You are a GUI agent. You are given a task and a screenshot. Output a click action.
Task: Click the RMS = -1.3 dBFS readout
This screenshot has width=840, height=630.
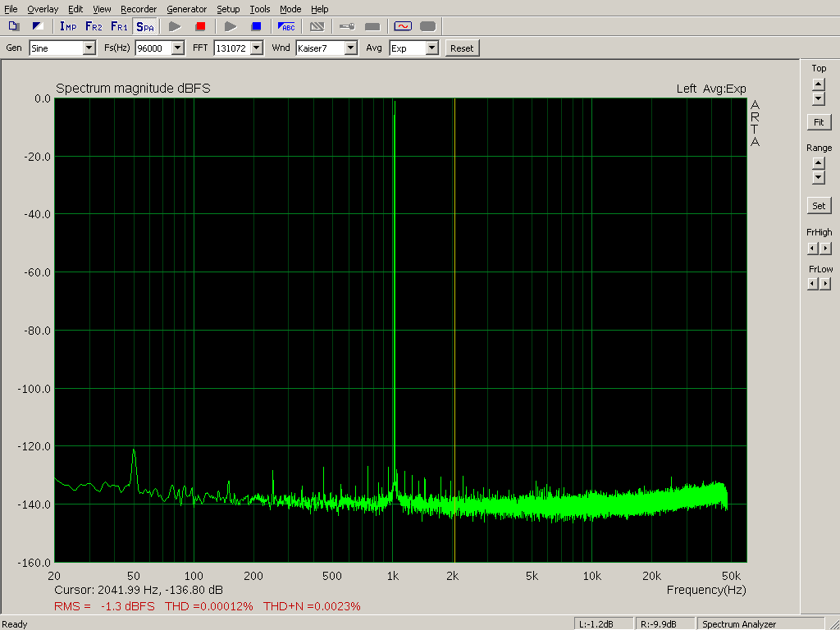coord(104,606)
